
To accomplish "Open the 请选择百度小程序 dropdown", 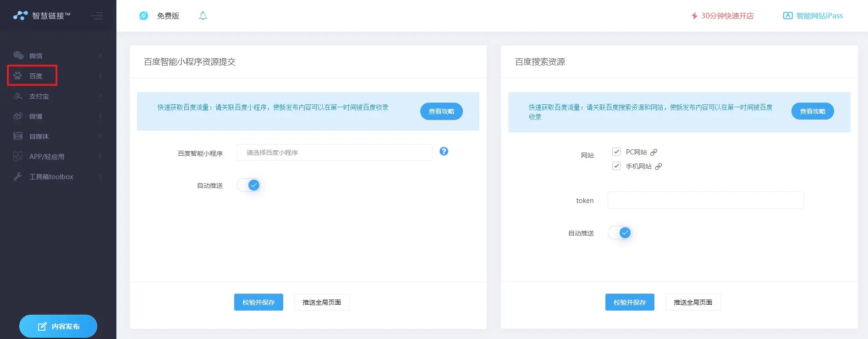I will [334, 153].
